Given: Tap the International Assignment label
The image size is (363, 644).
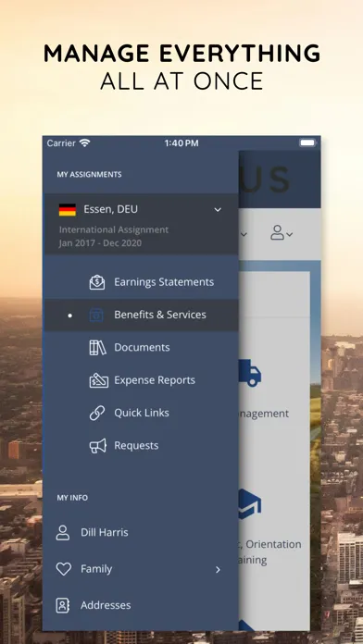Looking at the screenshot, I should tap(114, 230).
